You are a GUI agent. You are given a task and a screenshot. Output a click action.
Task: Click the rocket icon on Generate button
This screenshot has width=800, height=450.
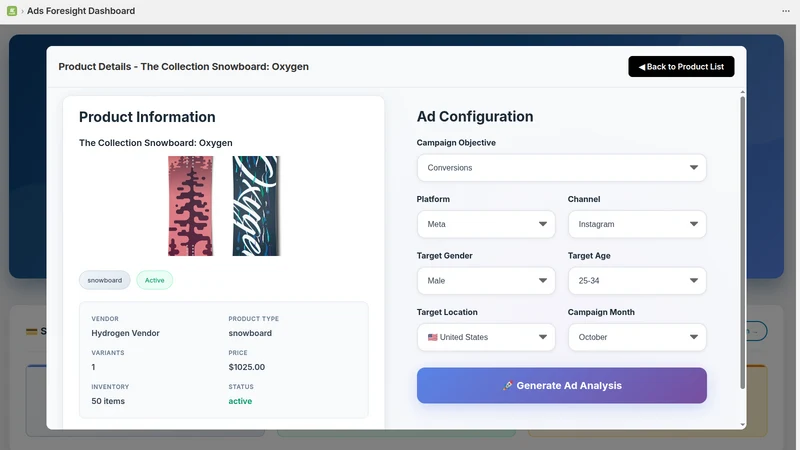click(507, 386)
